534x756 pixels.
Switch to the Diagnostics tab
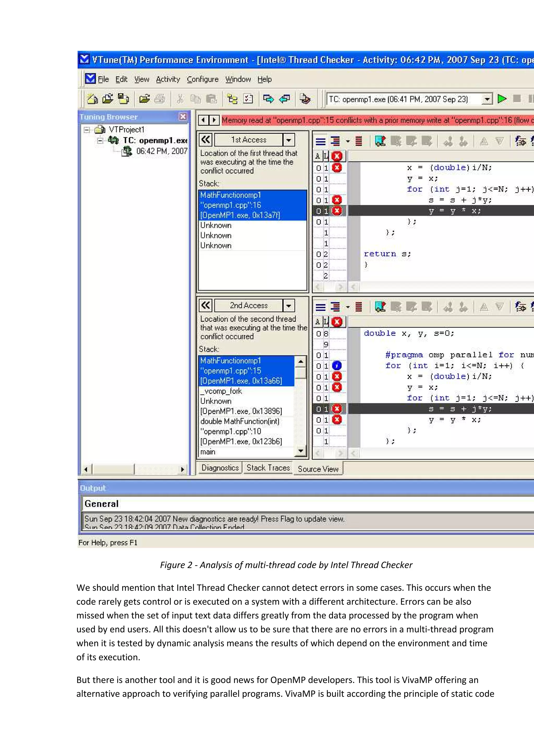220,468
